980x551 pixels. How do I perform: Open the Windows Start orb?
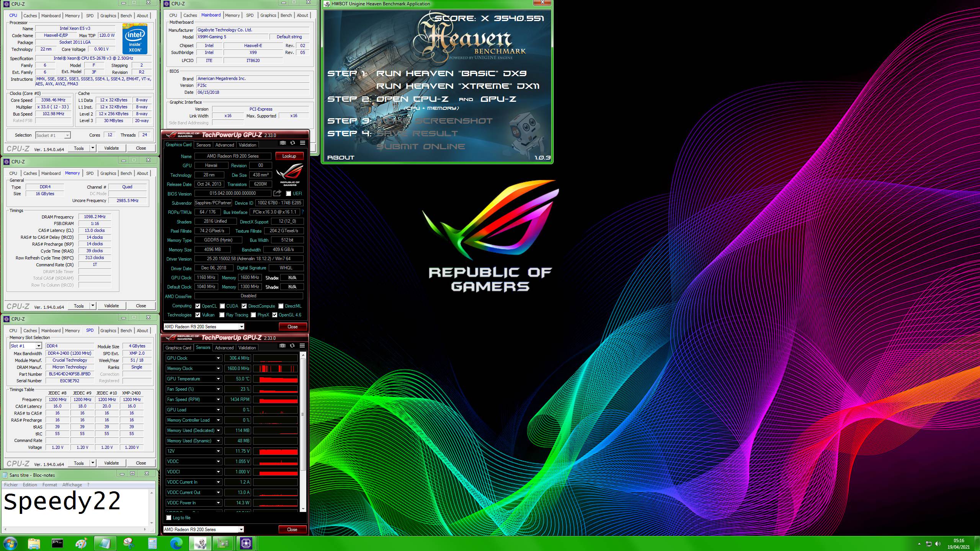click(10, 543)
